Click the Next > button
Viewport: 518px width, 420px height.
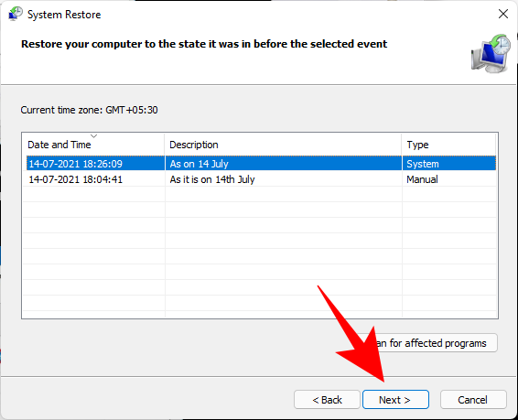coord(395,400)
